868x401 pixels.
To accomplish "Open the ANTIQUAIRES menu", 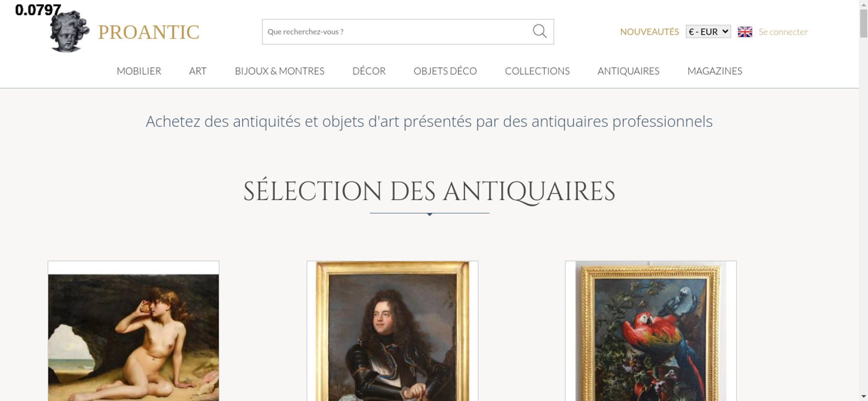I will click(628, 71).
